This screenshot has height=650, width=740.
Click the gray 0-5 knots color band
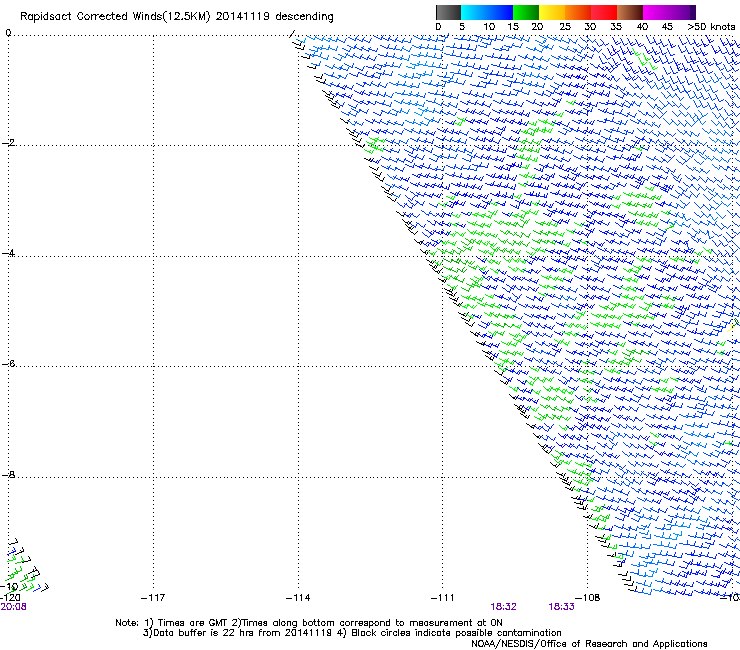pyautogui.click(x=448, y=12)
